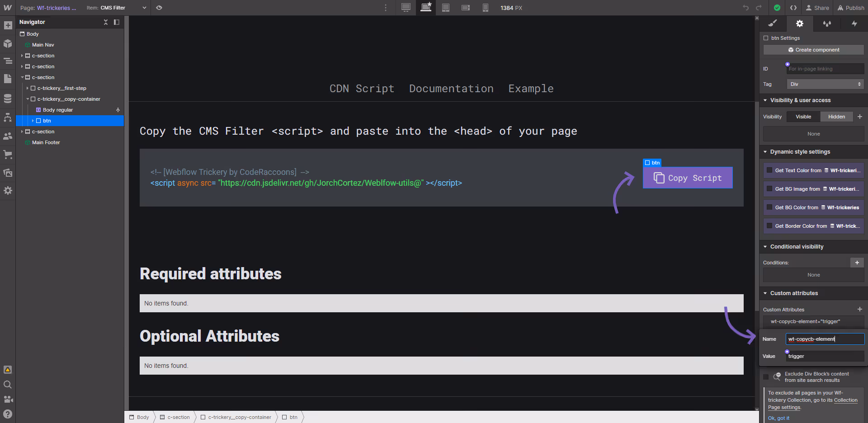Viewport: 868px width, 423px height.
Task: Open the Collection Page settings link
Action: [813, 404]
